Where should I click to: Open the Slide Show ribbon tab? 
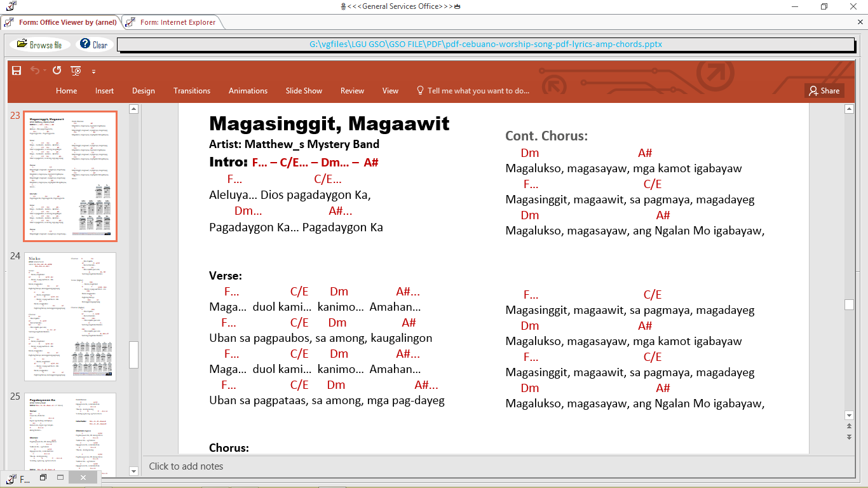tap(304, 91)
